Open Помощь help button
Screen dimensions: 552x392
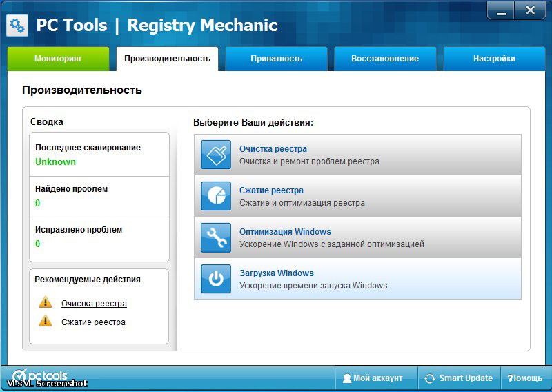pyautogui.click(x=525, y=378)
